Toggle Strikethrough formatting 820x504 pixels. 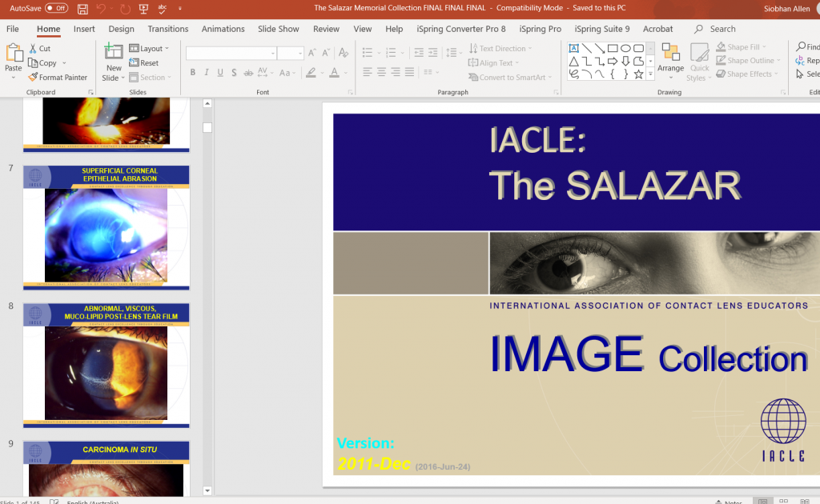coord(248,73)
